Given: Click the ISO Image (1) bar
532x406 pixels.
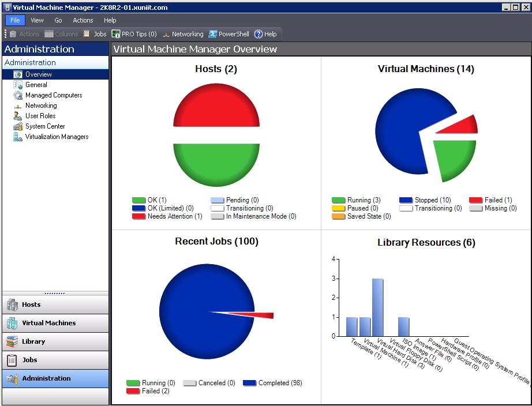Looking at the screenshot, I should (404, 327).
